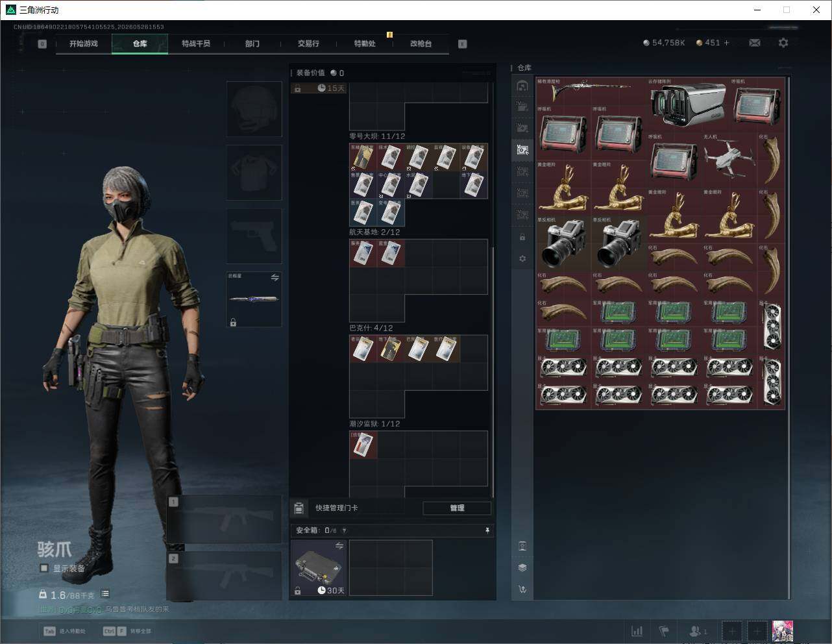Select the 稀有滑膛枪 musket item

point(591,91)
